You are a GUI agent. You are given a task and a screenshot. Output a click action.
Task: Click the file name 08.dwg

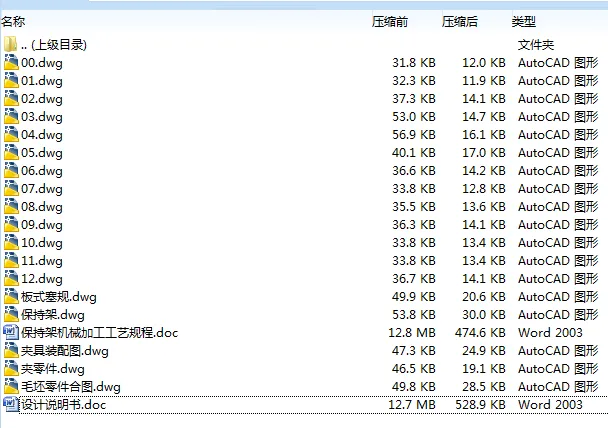point(42,207)
